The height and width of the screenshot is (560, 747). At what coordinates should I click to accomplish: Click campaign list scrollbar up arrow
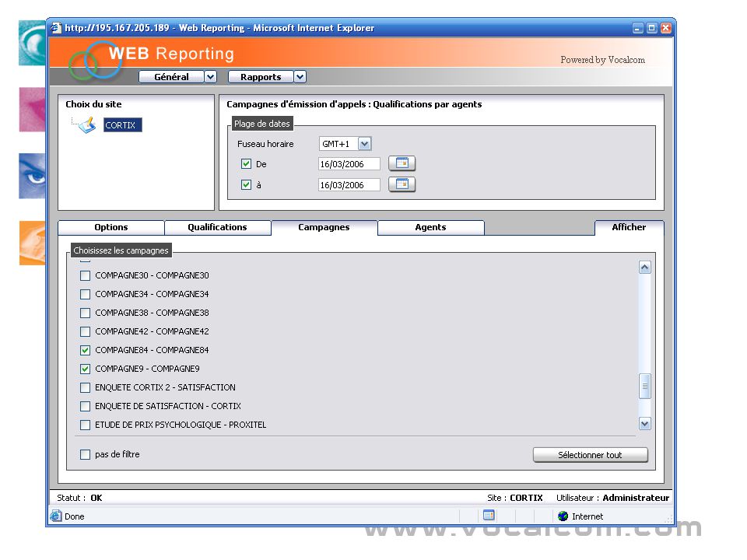click(644, 267)
